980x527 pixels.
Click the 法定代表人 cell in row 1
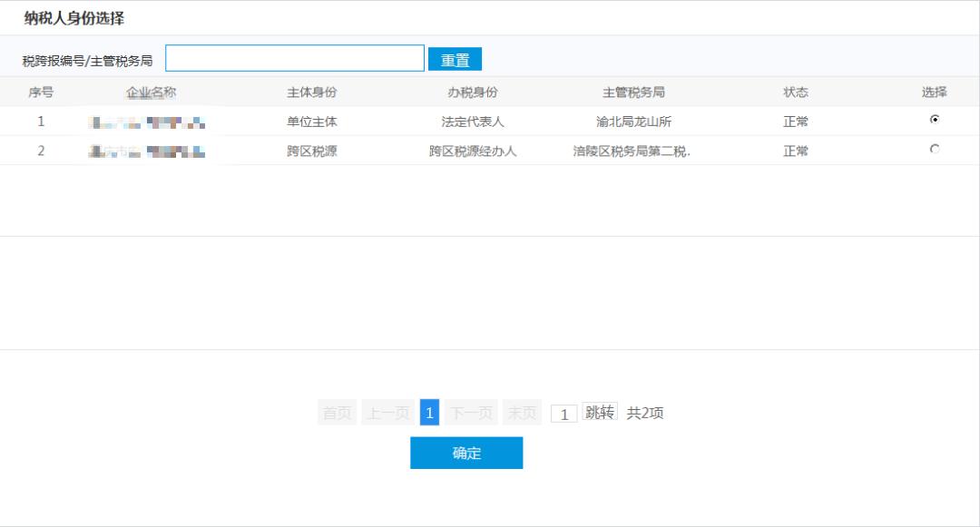[473, 122]
